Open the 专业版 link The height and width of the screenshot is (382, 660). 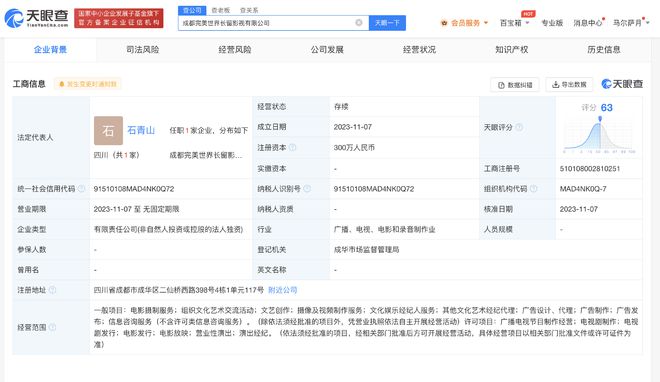552,23
